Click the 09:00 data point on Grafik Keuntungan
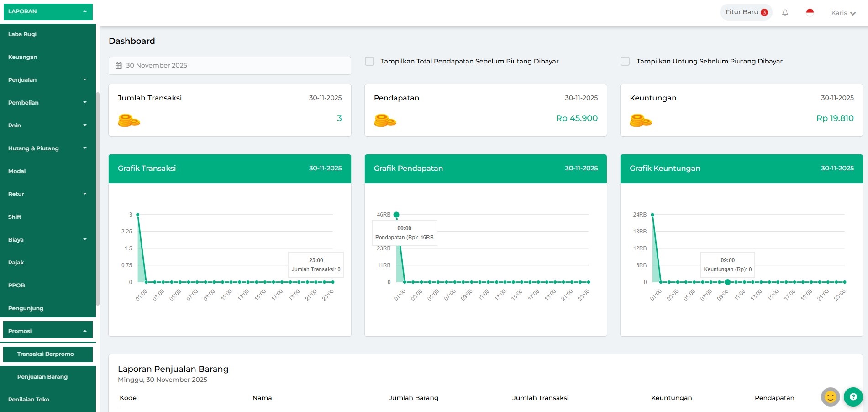This screenshot has height=412, width=868. pyautogui.click(x=727, y=282)
